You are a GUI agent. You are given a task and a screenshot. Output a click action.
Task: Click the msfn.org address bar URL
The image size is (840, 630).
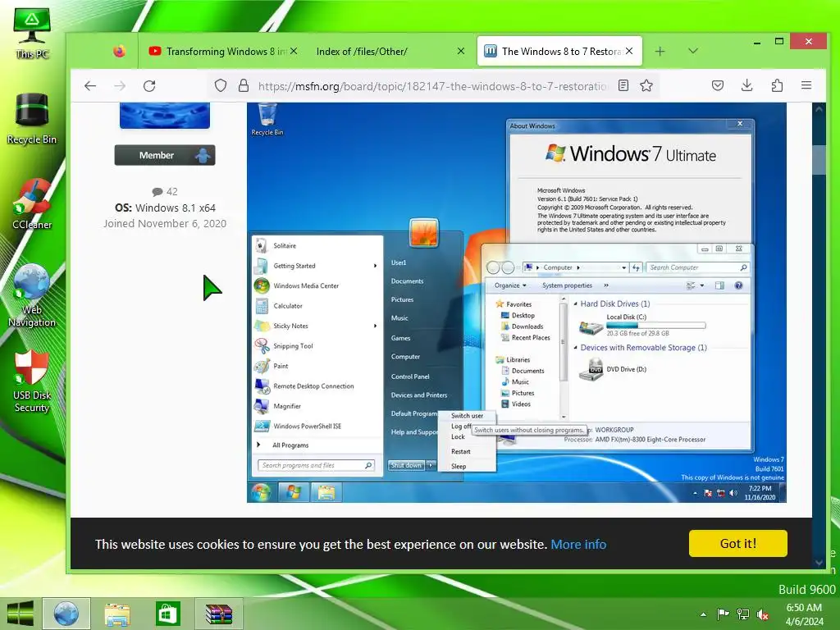(433, 85)
